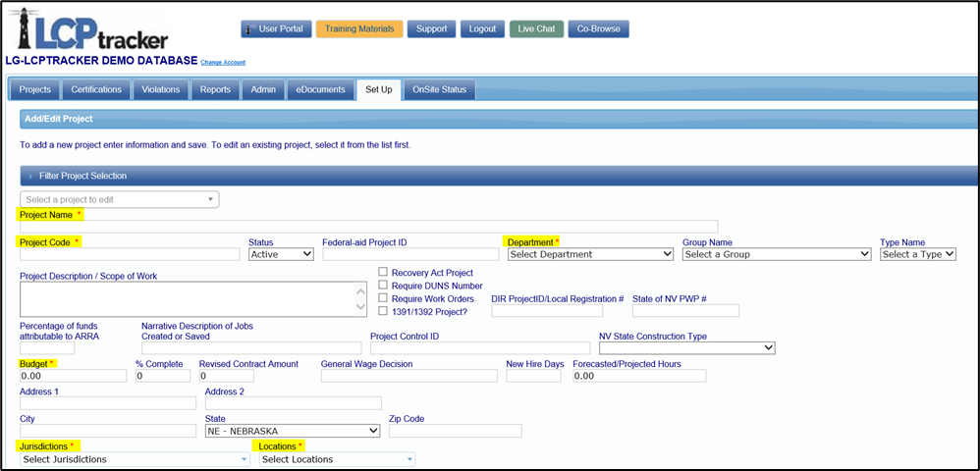Screen dimensions: 980x471
Task: Select the Set Up tab
Action: click(378, 90)
